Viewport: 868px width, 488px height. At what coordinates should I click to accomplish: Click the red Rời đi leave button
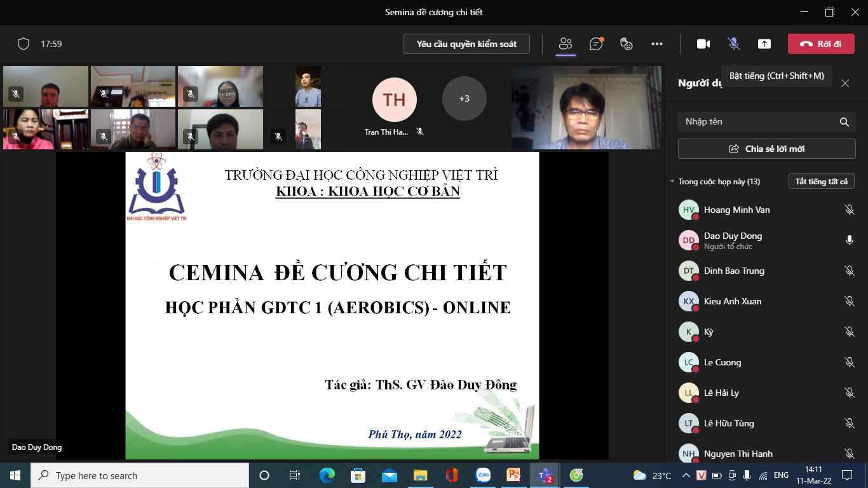tap(820, 44)
